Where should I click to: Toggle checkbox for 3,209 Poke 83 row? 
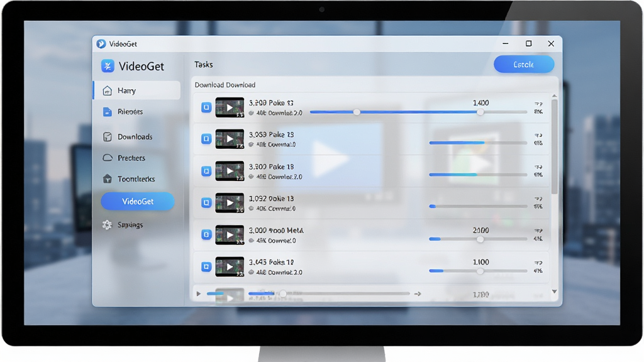pyautogui.click(x=206, y=107)
